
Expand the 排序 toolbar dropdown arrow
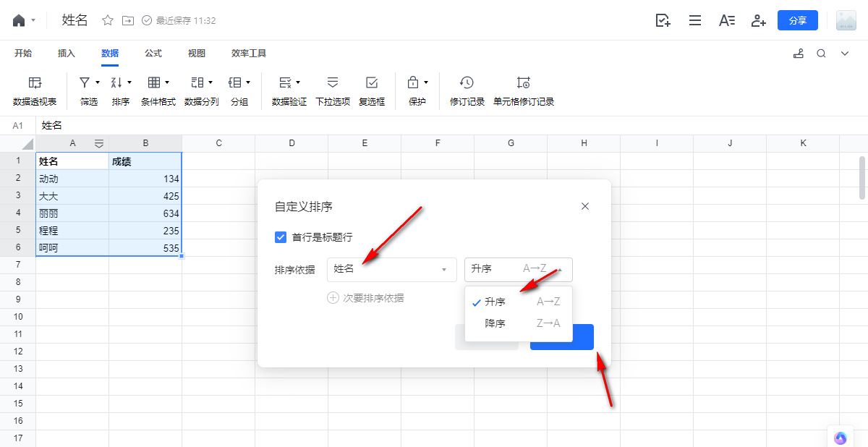coord(129,82)
